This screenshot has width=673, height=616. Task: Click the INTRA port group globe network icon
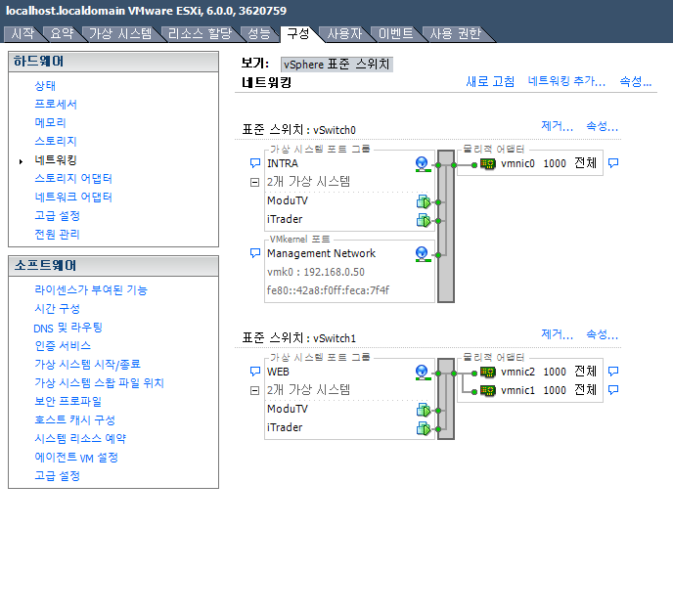[x=423, y=164]
